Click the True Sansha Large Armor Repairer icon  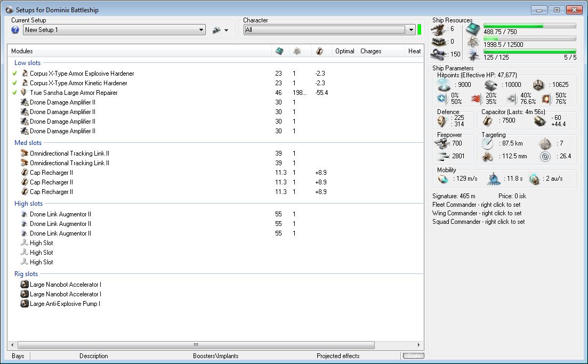coord(25,92)
